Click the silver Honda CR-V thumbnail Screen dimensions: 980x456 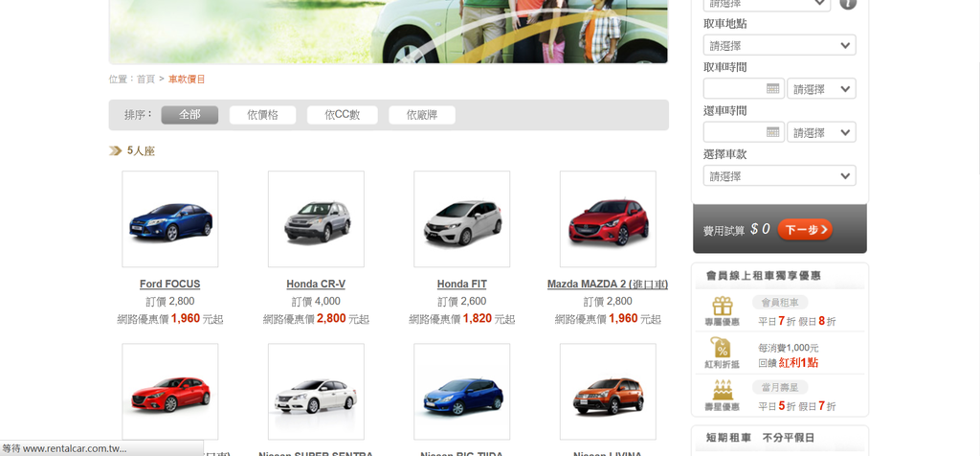click(x=316, y=219)
